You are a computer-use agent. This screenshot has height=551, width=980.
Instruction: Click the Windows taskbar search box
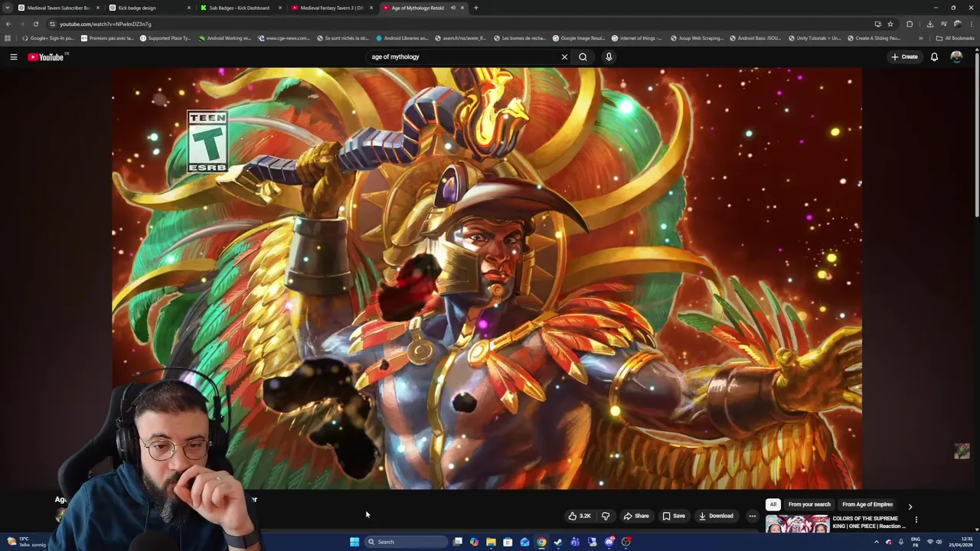(x=406, y=542)
